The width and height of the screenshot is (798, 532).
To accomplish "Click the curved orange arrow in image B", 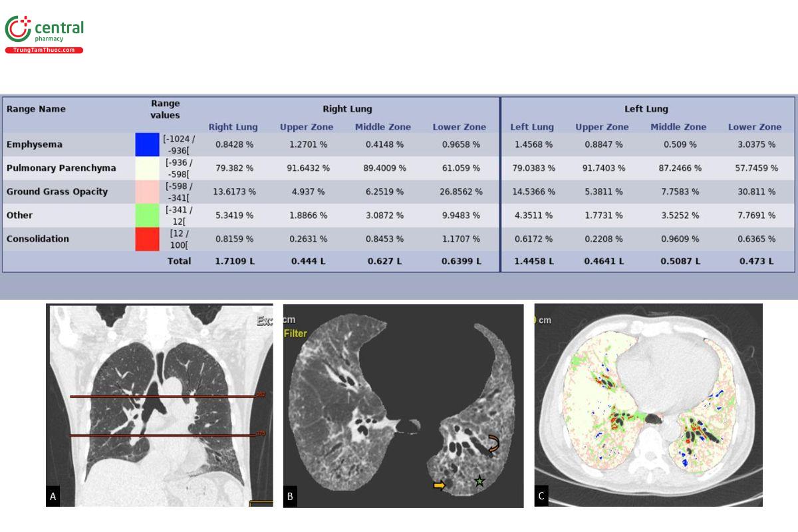I will (493, 444).
